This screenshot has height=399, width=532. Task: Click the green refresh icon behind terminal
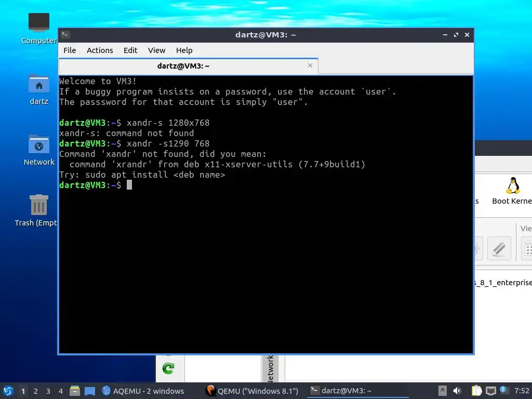pos(168,368)
